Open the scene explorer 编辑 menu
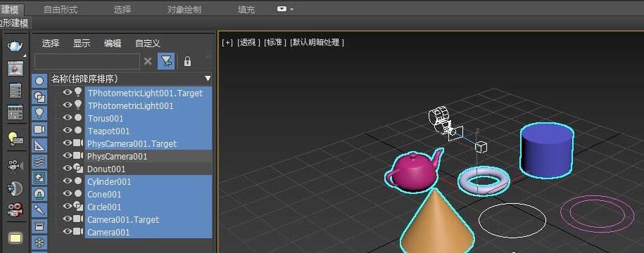The image size is (644, 253). [x=113, y=44]
